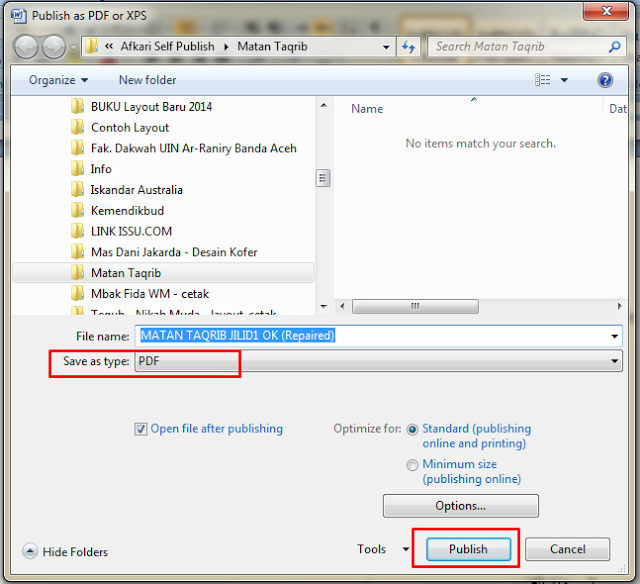Toggle Open file after publishing checkbox
This screenshot has width=640, height=584.
pos(141,429)
